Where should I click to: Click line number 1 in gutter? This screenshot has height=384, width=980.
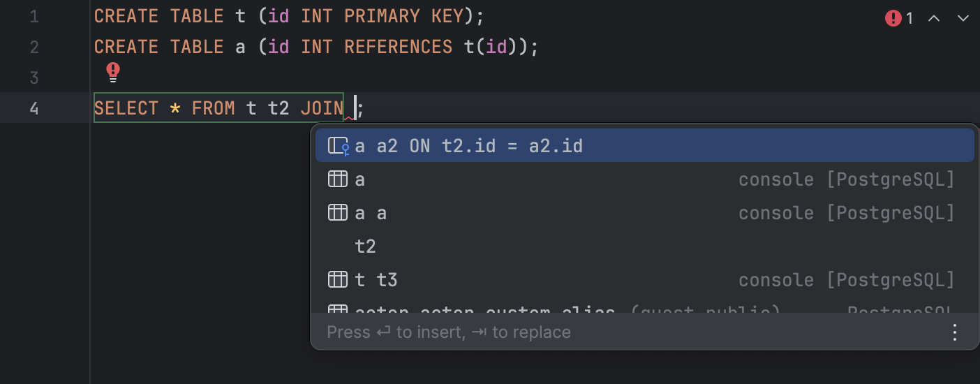tap(34, 16)
